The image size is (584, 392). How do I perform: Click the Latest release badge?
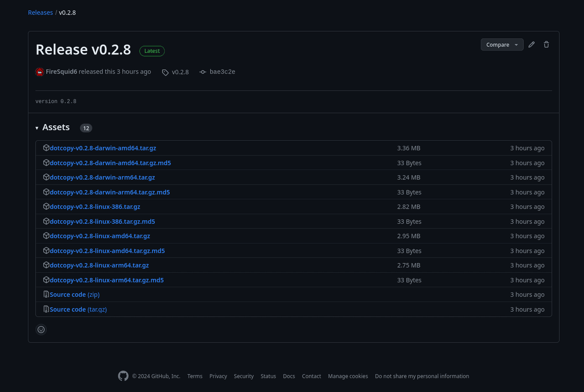152,51
